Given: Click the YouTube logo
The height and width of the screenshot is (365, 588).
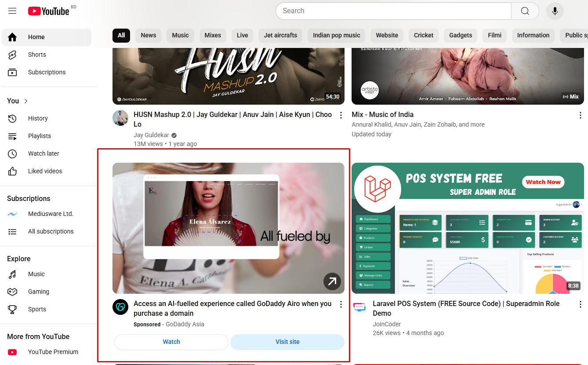Looking at the screenshot, I should 48,11.
